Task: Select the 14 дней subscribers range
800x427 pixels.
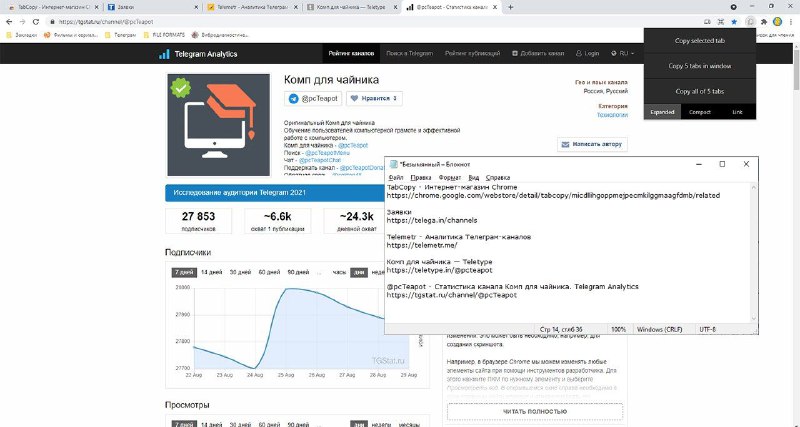Action: [212, 272]
